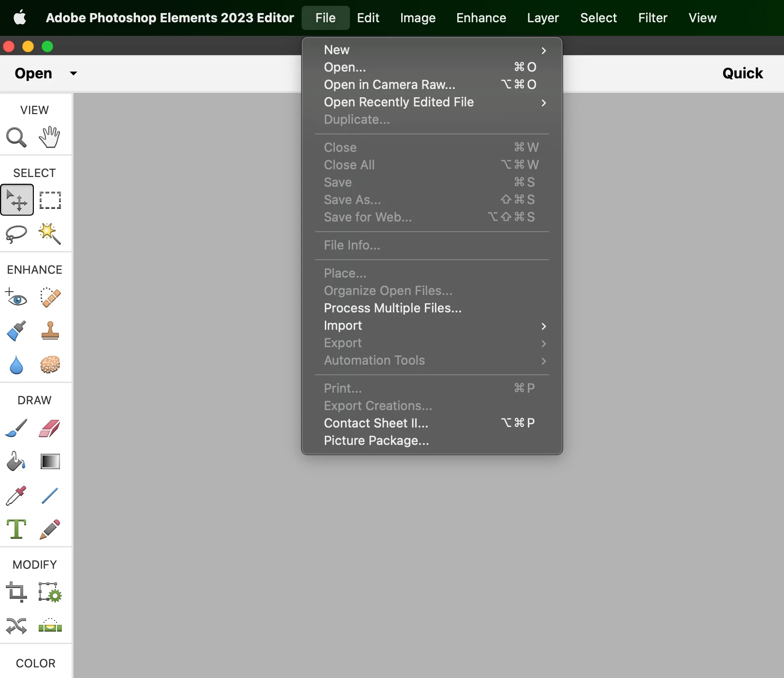The width and height of the screenshot is (784, 678).
Task: Expand the New submenu
Action: click(432, 50)
